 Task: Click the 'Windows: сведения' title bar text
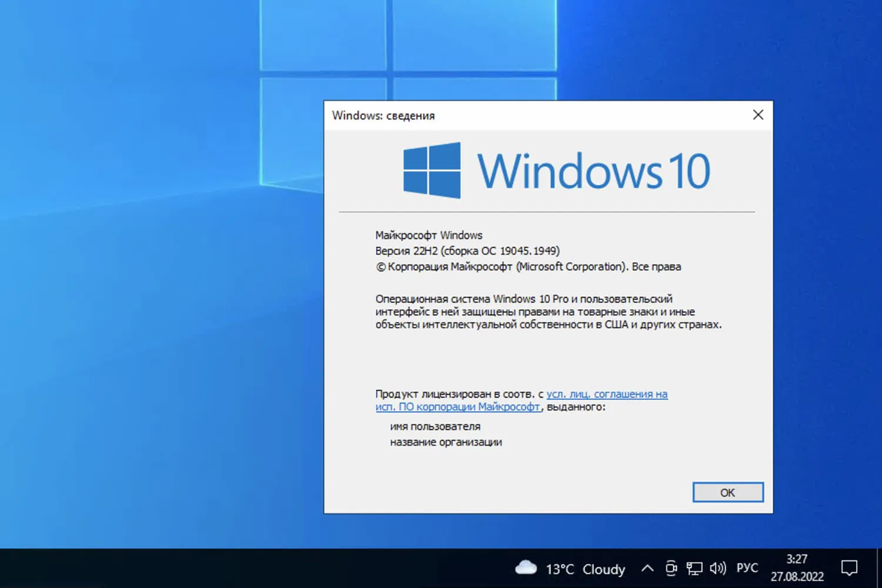coord(383,116)
